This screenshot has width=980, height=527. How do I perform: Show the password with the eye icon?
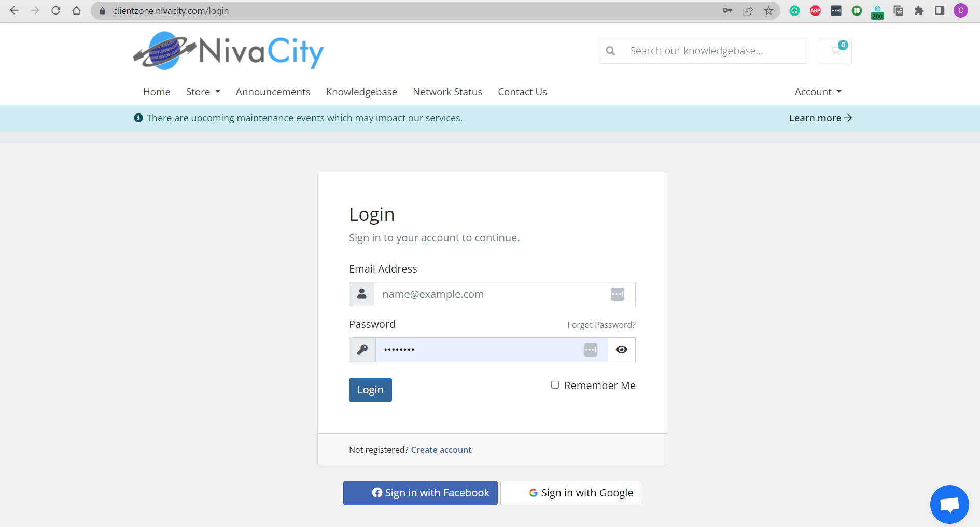coord(621,349)
